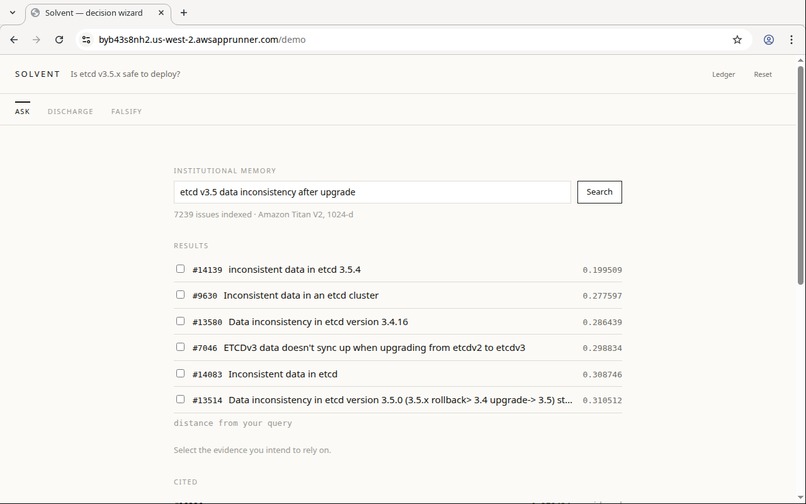Switch to the ASK tab

(x=22, y=111)
